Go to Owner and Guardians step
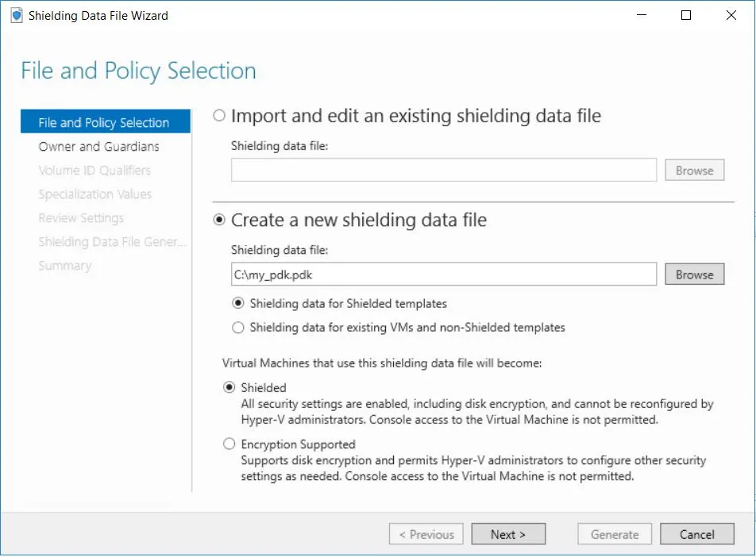 point(98,146)
